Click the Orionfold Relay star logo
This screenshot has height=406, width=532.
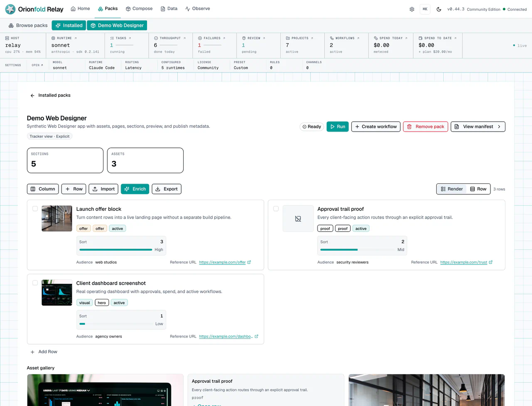[10, 9]
